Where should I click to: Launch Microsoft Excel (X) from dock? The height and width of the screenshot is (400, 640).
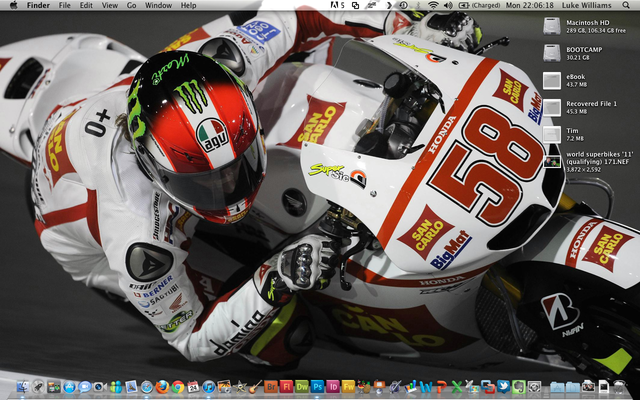[x=457, y=387]
